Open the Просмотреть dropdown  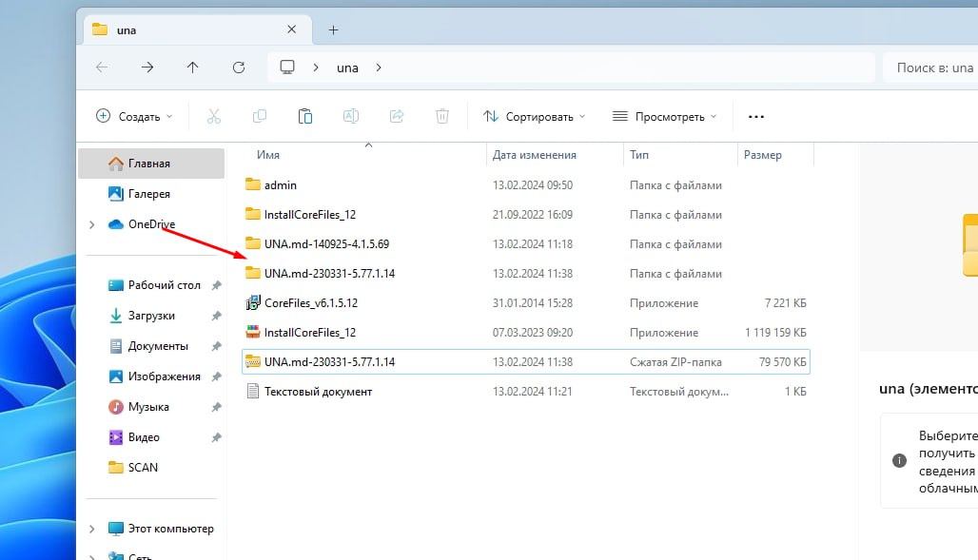(x=665, y=117)
